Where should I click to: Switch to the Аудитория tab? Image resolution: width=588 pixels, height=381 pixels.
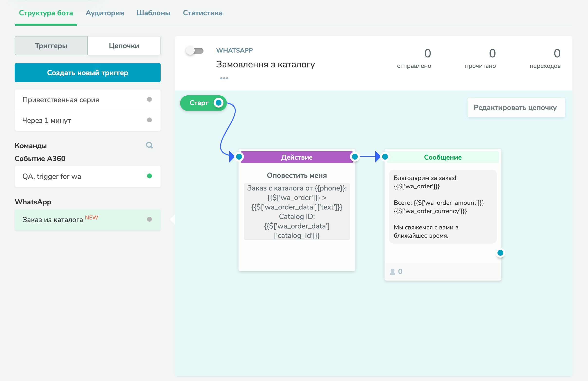105,13
